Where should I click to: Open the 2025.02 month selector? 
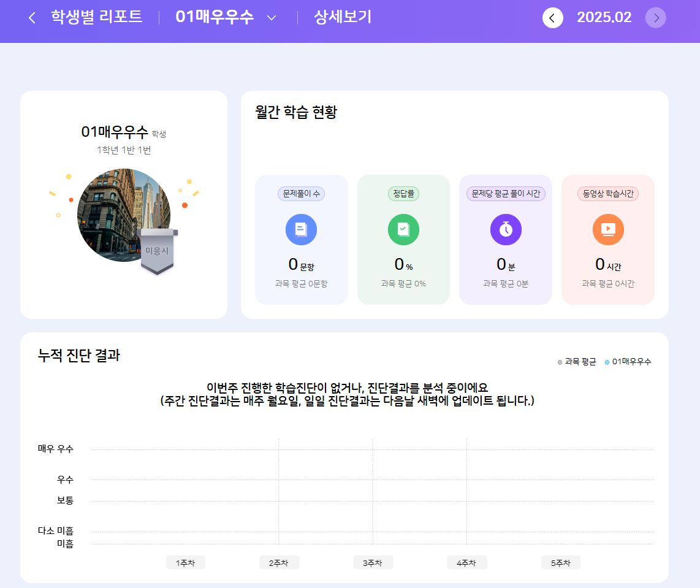click(x=604, y=18)
